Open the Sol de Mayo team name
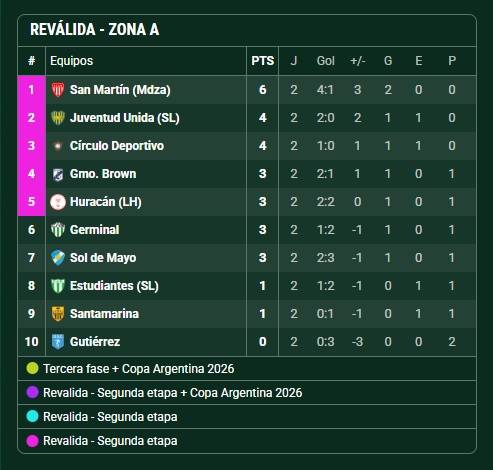The image size is (493, 470). coord(103,258)
